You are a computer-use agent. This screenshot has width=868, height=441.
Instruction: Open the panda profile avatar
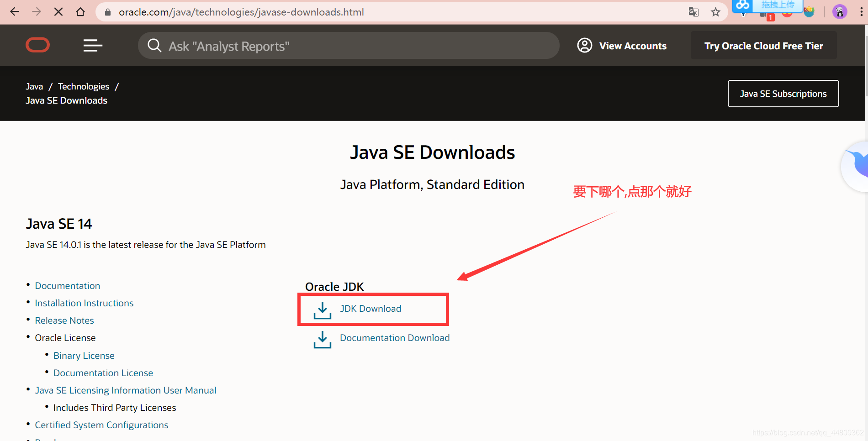(840, 12)
